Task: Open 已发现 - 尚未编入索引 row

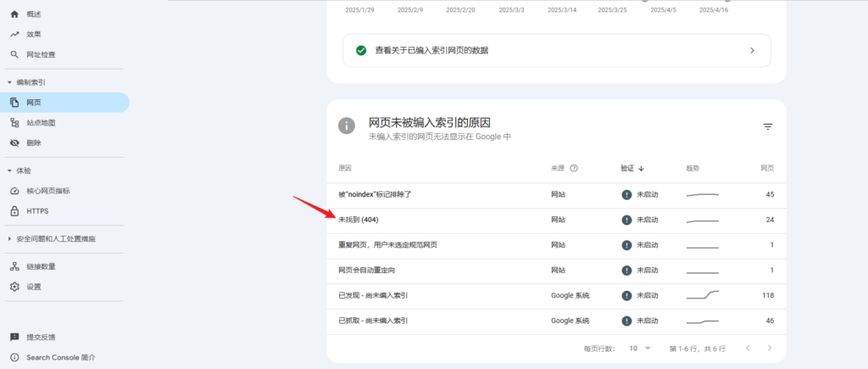Action: [556, 296]
